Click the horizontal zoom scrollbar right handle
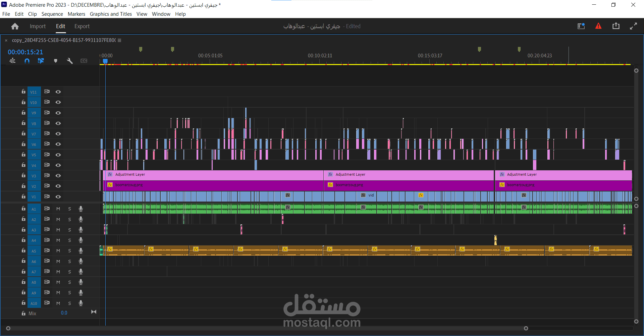The width and height of the screenshot is (644, 336). click(x=526, y=328)
